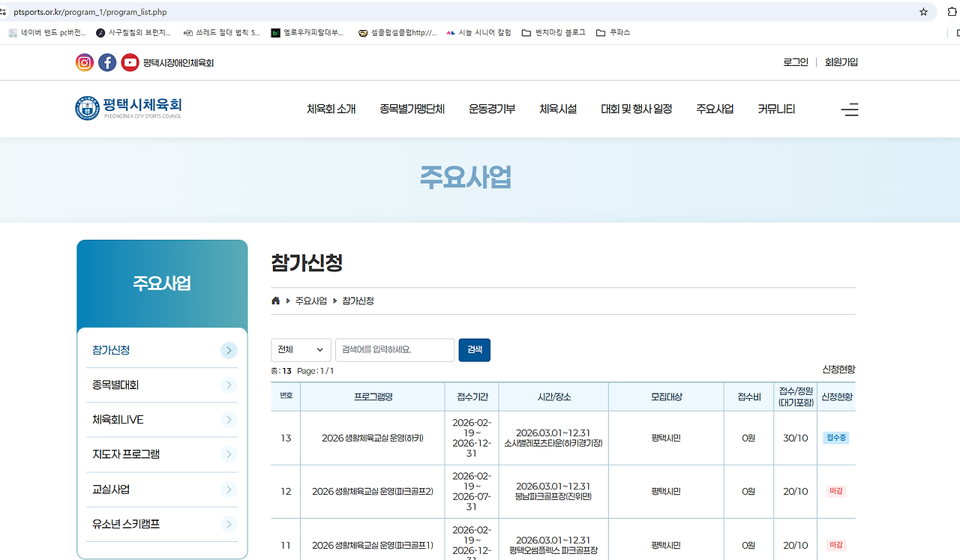Select 유소년 스키캠프 in the sidebar

(x=126, y=524)
